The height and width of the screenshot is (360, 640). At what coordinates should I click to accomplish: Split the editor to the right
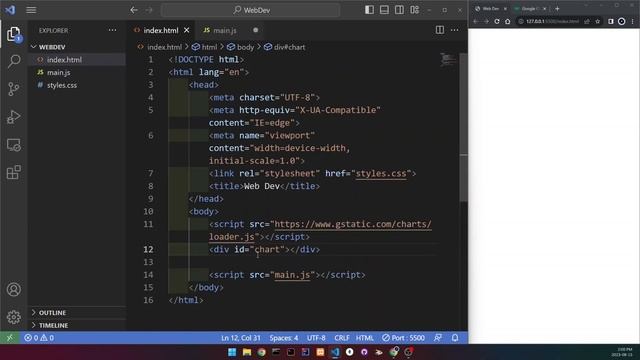(x=440, y=30)
